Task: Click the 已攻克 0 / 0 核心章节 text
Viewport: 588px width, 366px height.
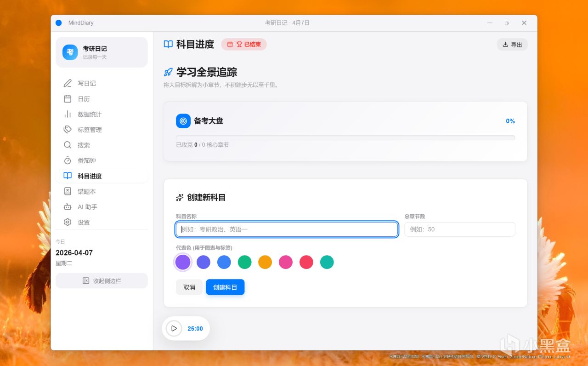Action: tap(202, 145)
